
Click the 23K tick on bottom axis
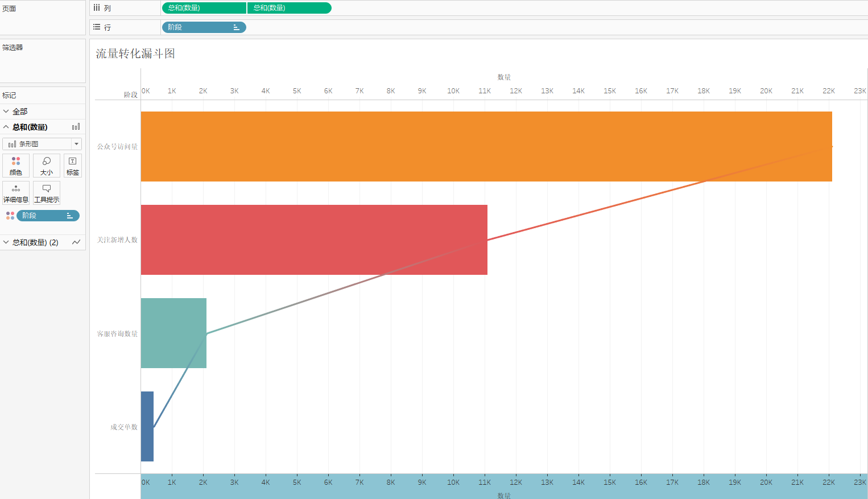860,482
